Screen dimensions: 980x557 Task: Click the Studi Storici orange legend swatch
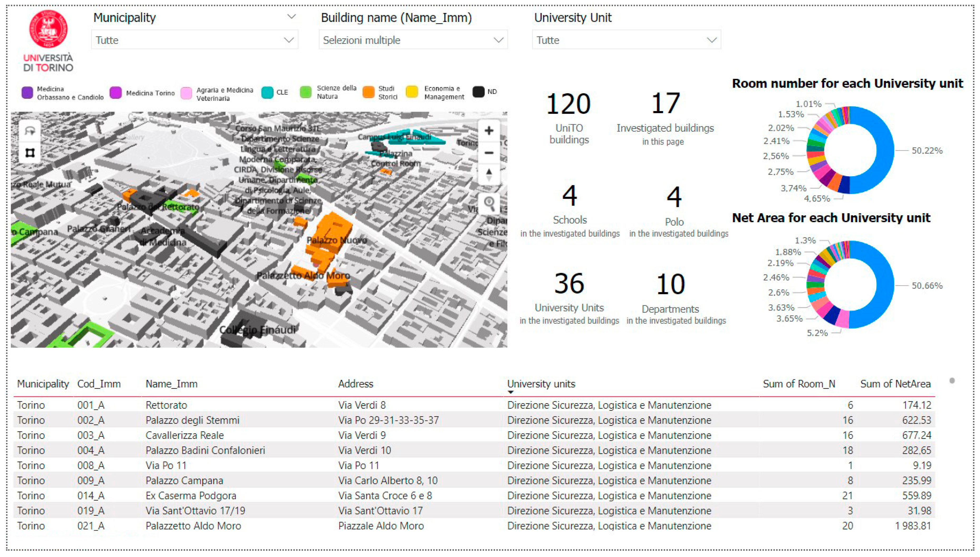[x=368, y=92]
